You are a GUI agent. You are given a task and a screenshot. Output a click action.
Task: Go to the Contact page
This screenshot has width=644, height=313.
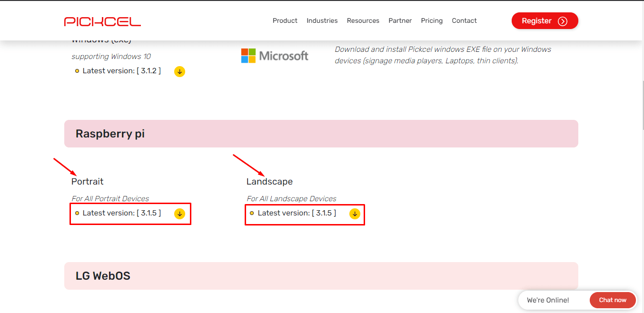tap(464, 20)
